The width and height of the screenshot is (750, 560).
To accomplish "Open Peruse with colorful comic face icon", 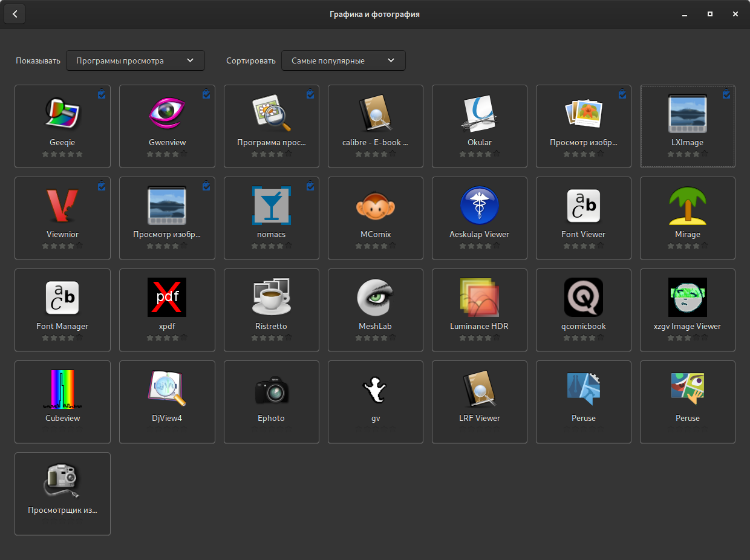I will click(x=688, y=388).
